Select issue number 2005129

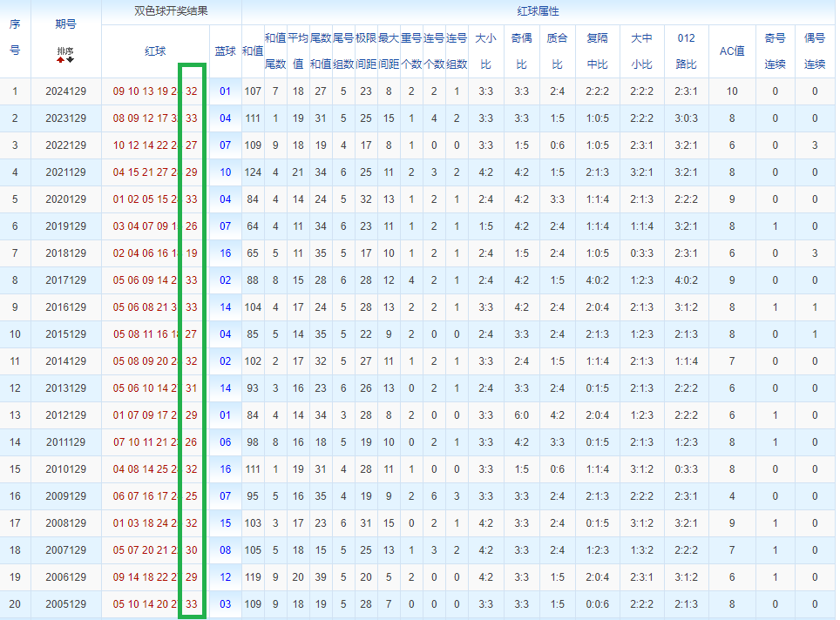pos(66,604)
